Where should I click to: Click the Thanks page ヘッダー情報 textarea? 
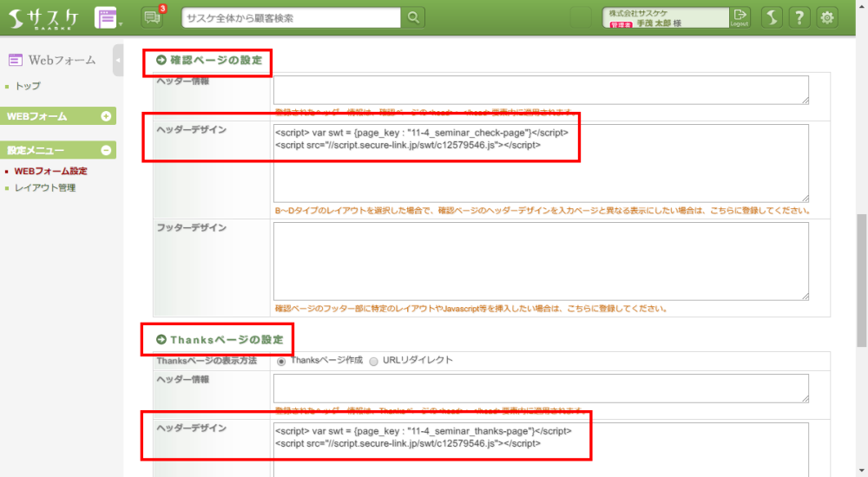coord(541,388)
